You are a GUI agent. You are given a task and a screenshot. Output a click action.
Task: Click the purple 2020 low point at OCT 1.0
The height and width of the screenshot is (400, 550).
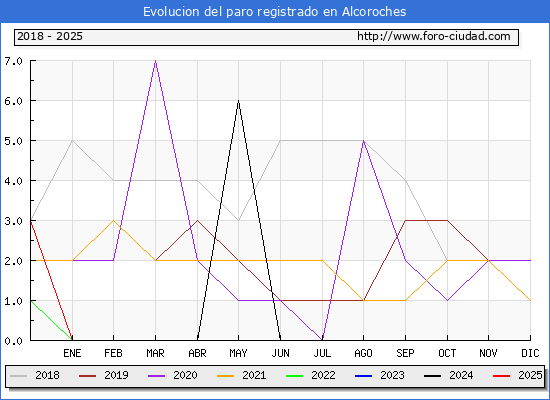447,300
